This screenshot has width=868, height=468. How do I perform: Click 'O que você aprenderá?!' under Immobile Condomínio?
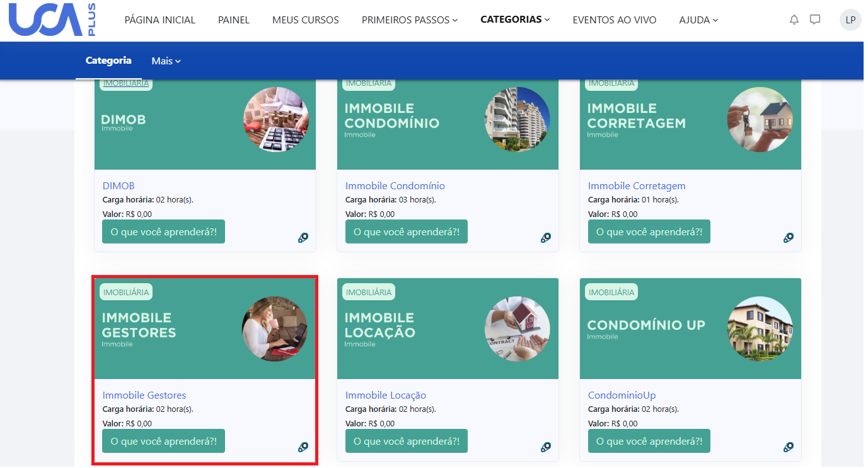(407, 231)
